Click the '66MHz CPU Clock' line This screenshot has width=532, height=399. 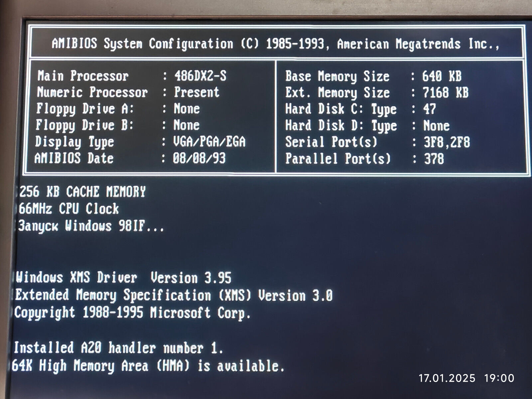pos(68,209)
